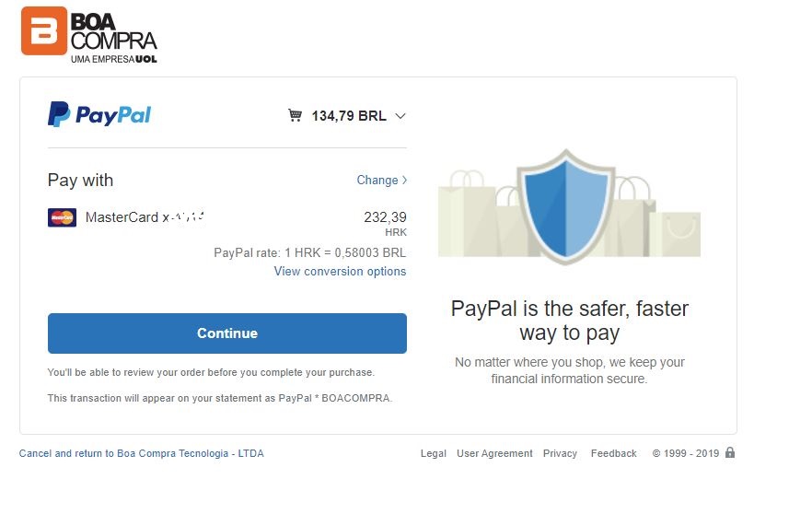This screenshot has width=812, height=514.
Task: Cancel and return to Boa Compra Tecnologia
Action: [142, 453]
